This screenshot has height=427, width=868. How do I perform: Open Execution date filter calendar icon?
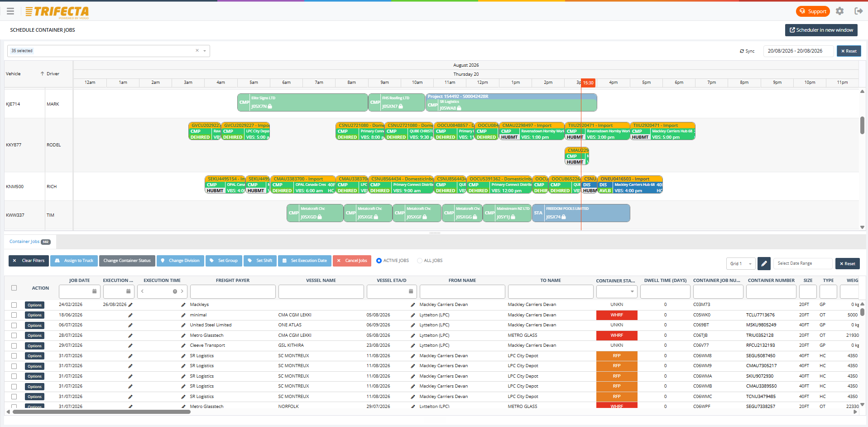128,291
